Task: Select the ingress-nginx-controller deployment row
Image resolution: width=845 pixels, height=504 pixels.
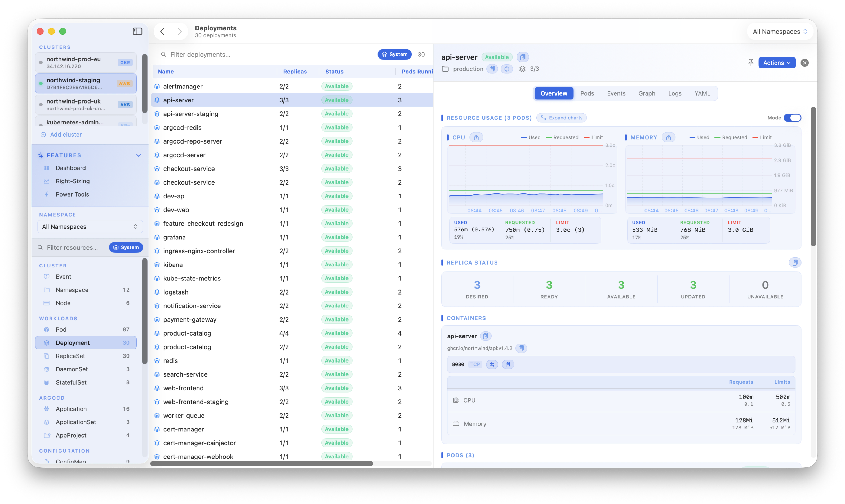Action: (x=292, y=251)
